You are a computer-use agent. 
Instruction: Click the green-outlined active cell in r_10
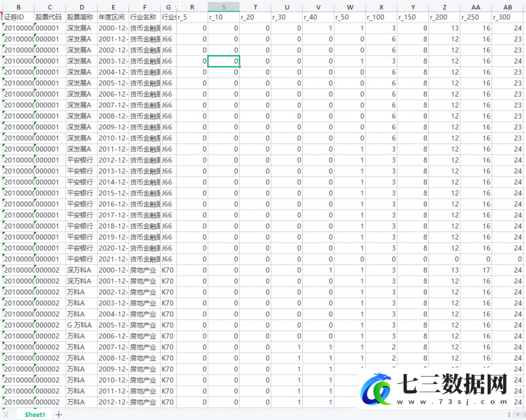click(x=224, y=61)
